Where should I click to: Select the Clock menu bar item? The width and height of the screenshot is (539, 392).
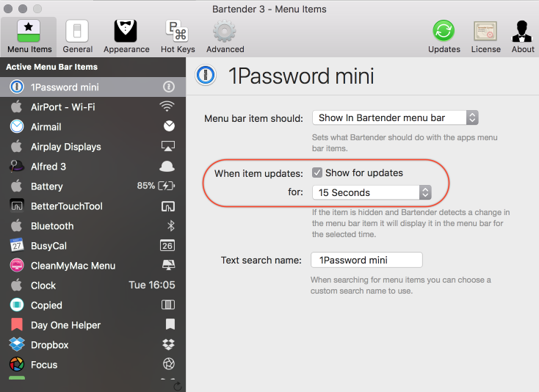93,286
